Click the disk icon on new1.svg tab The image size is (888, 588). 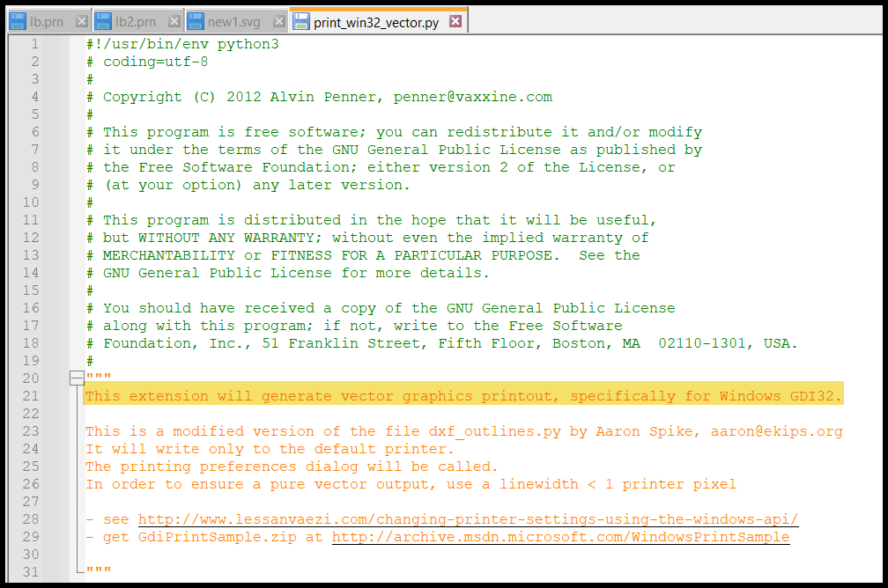tap(196, 21)
